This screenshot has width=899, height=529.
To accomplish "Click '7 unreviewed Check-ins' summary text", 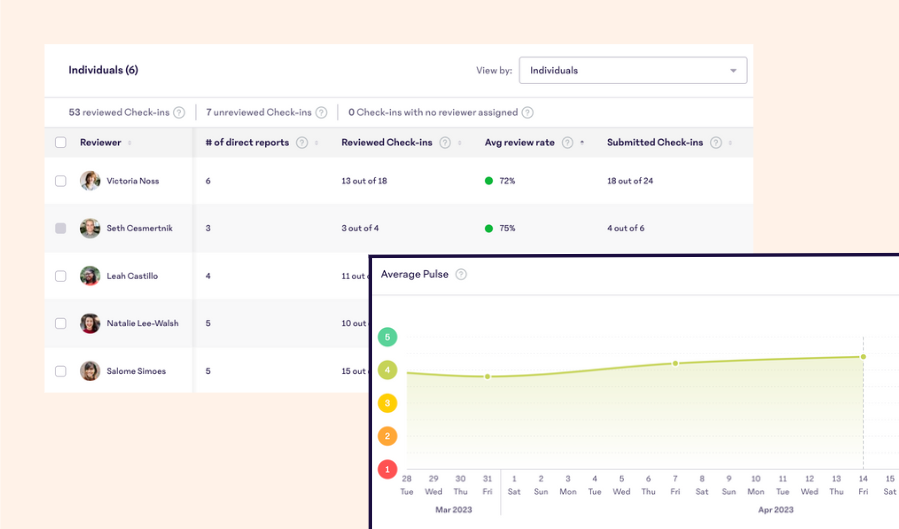I will point(259,113).
